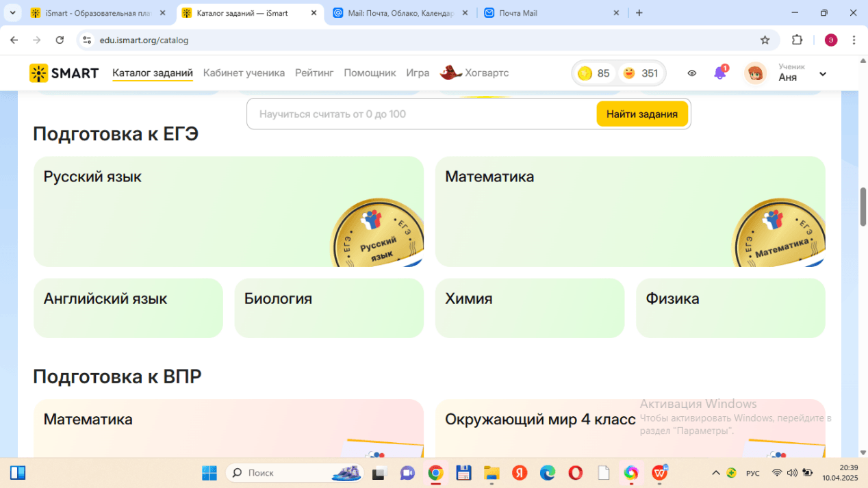The height and width of the screenshot is (488, 868).
Task: Click the ЕГЭ Математика gold medal
Action: tap(779, 233)
